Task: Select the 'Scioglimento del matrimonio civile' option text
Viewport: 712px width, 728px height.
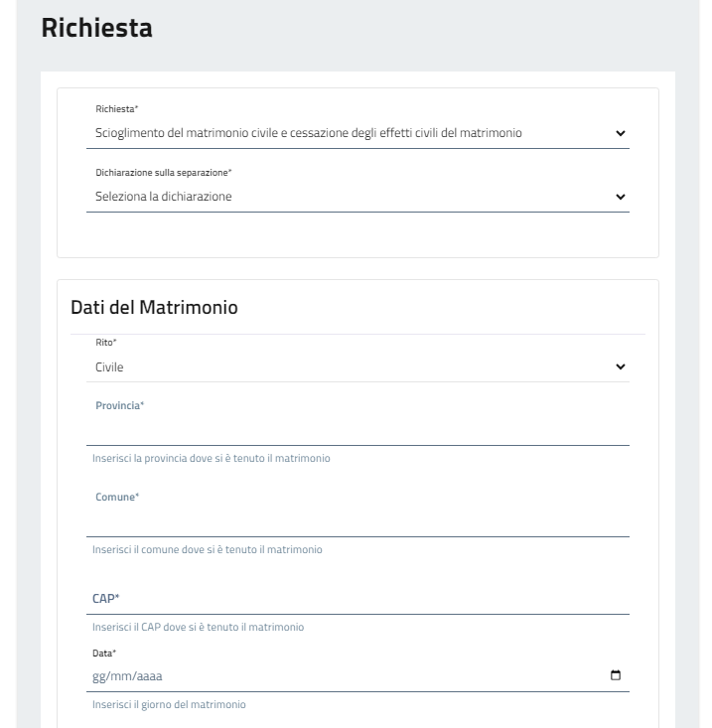Action: pos(308,133)
